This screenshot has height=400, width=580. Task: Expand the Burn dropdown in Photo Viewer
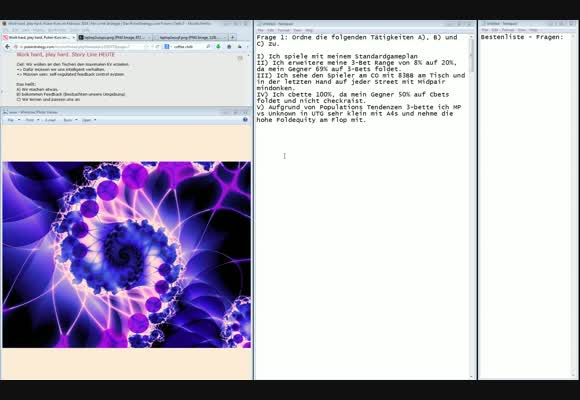point(70,120)
